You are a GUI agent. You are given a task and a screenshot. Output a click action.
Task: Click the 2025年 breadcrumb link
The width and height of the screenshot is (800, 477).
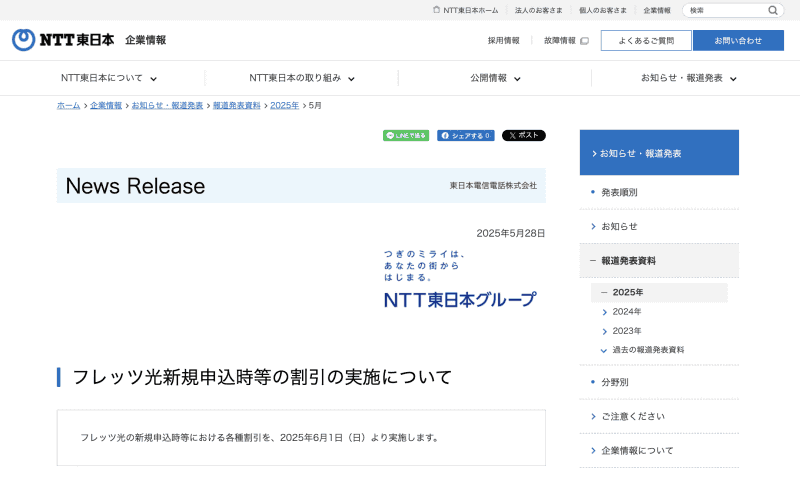(x=285, y=105)
